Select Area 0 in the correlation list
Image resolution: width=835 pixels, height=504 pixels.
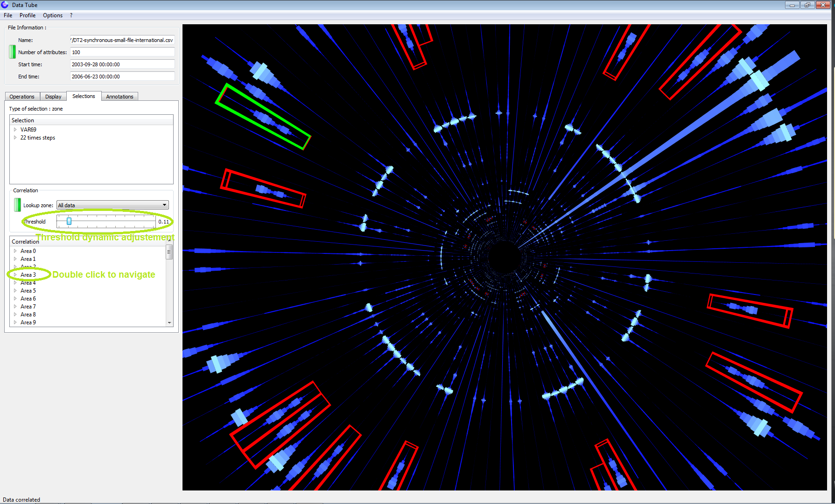(x=28, y=251)
